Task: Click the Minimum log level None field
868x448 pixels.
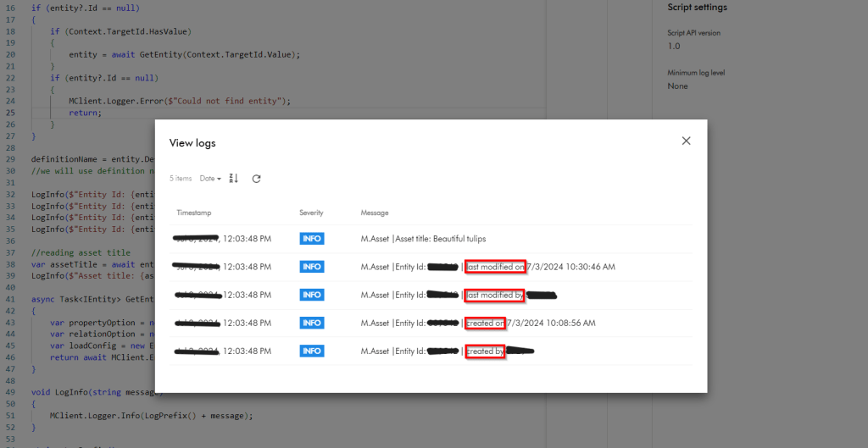Action: (x=677, y=86)
